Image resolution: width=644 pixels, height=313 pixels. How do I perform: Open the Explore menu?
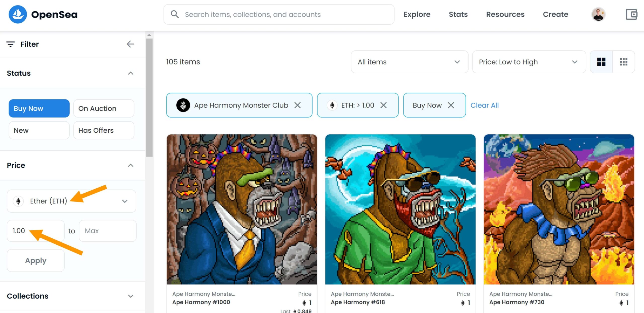click(417, 14)
